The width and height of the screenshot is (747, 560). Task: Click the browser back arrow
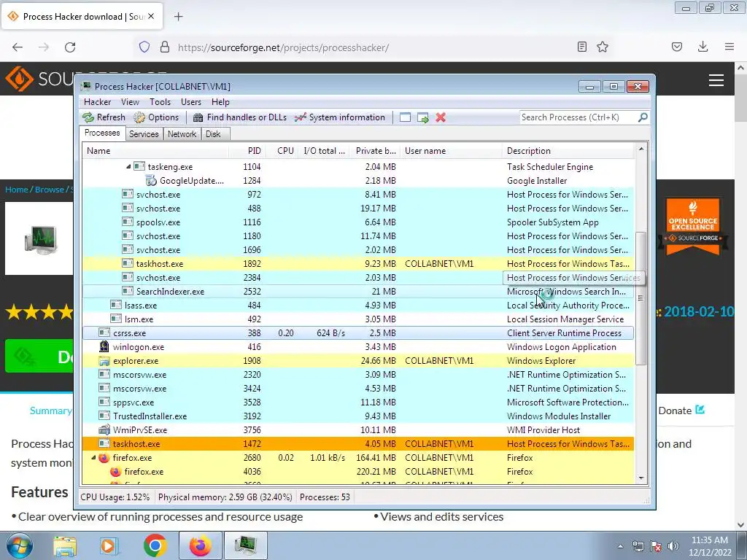(18, 47)
